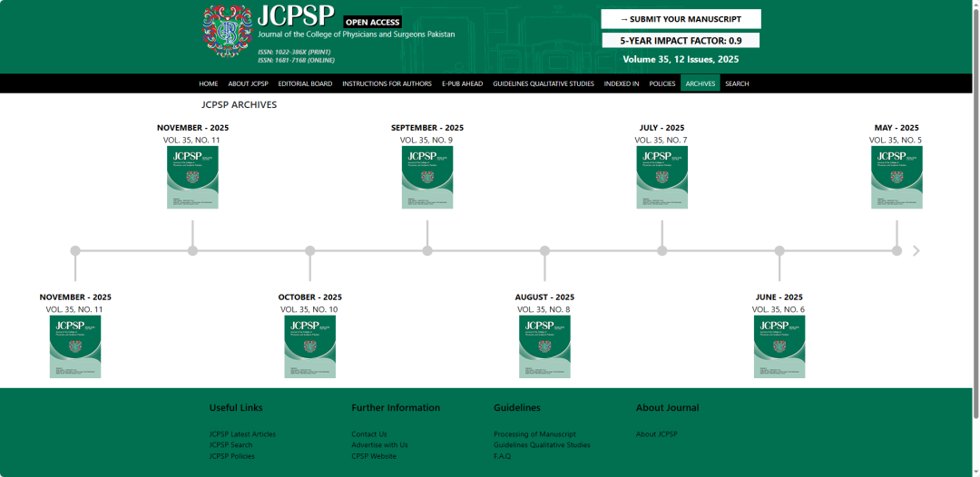Click the June 2025 timeline dot
Viewport: 980px width, 477px height.
point(779,251)
